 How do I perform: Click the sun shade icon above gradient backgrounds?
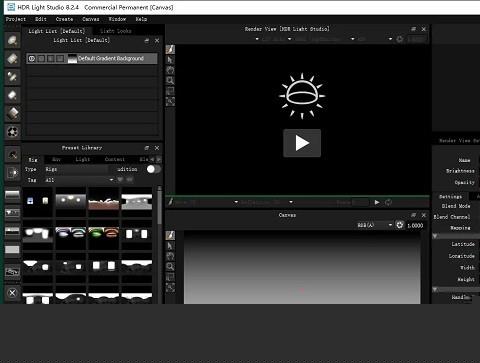[12, 173]
